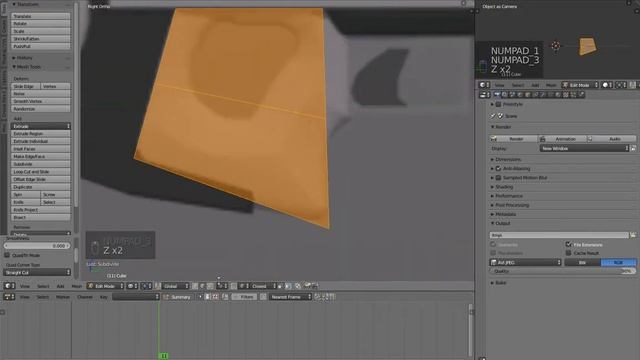This screenshot has height=360, width=640.
Task: Click the Knife Project button
Action: tap(40, 210)
